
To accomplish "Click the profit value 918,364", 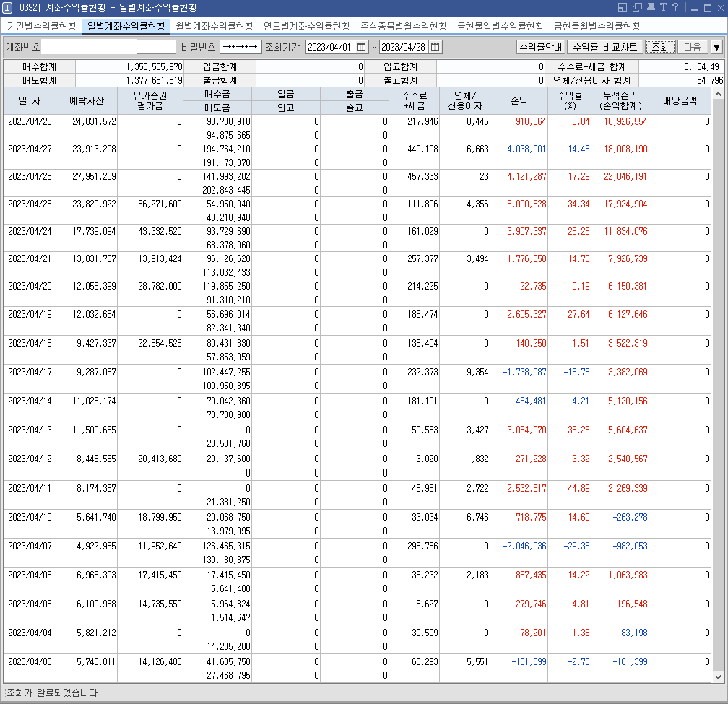I will (531, 121).
